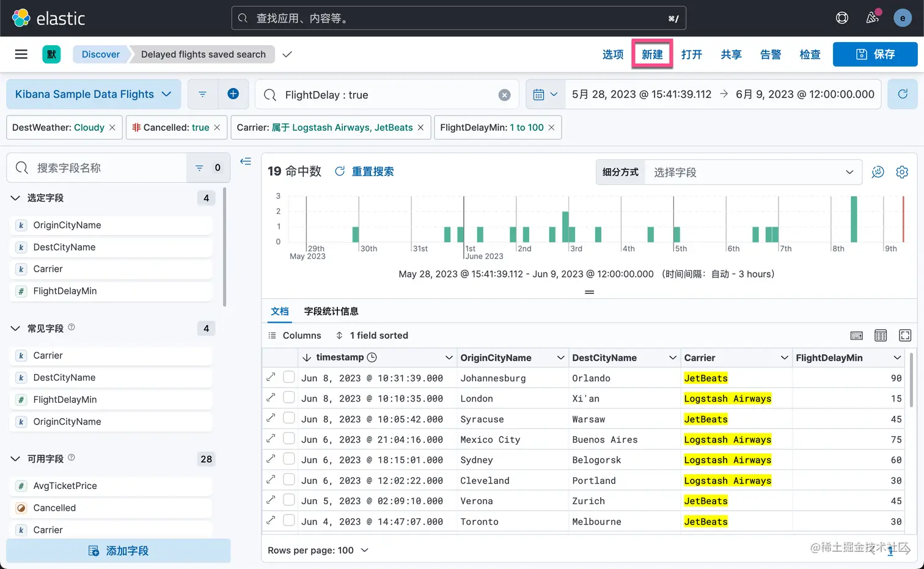The image size is (924, 569).
Task: Open the Columns button above table
Action: 295,336
